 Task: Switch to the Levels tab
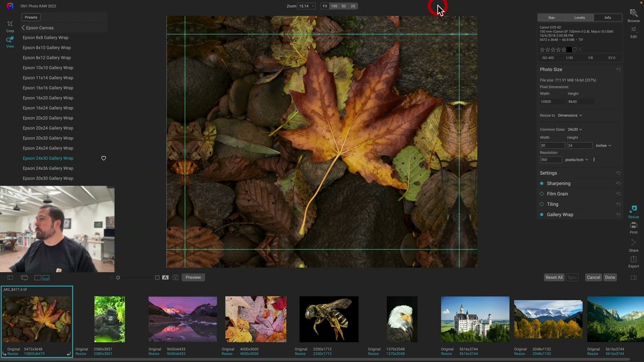tap(580, 18)
